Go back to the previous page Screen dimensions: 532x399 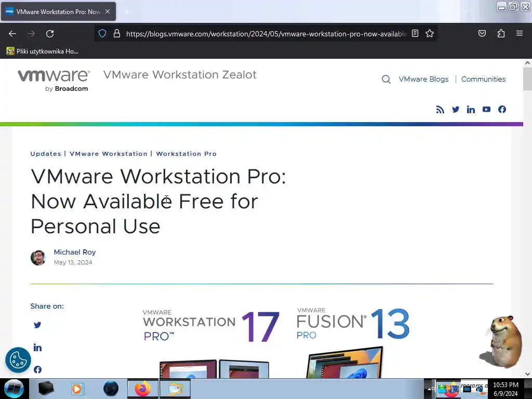pyautogui.click(x=12, y=34)
